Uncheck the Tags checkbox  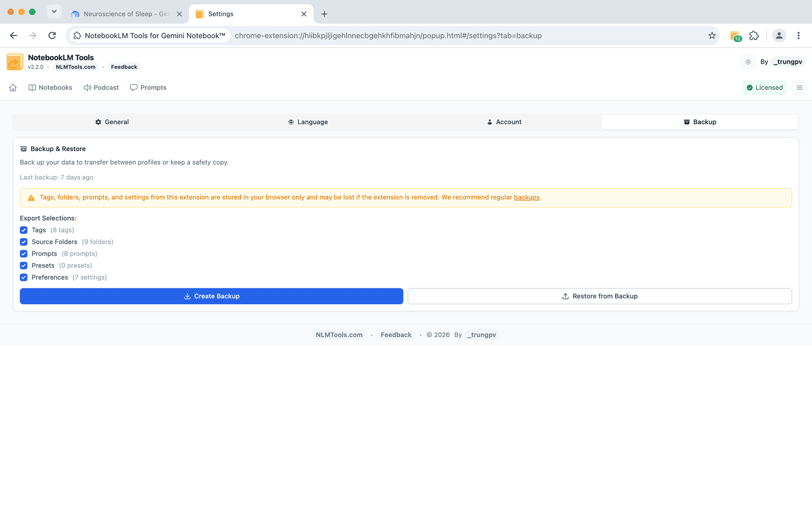(x=24, y=230)
